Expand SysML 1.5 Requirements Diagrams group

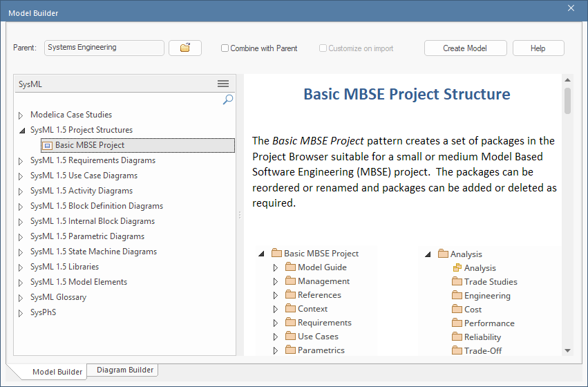21,161
